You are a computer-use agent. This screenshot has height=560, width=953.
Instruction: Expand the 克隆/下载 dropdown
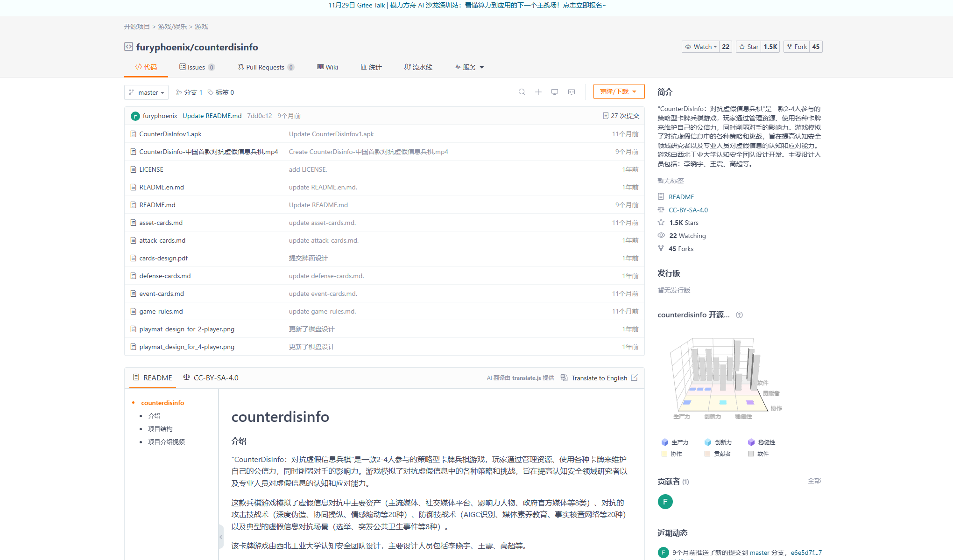(618, 91)
